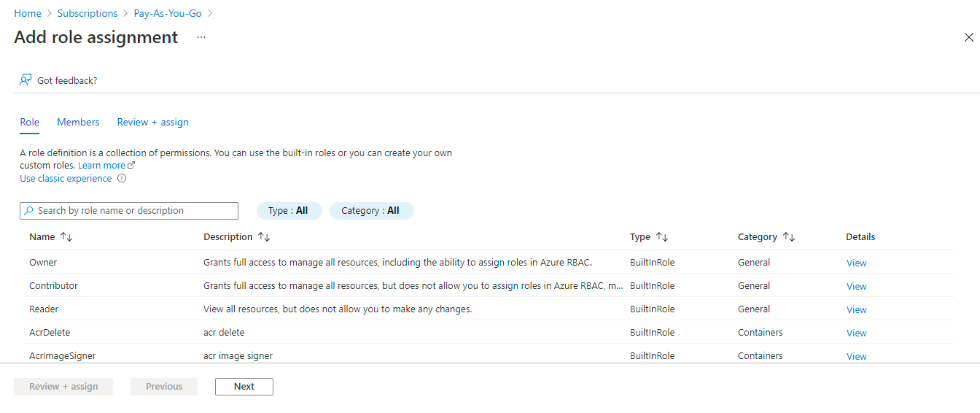Switch to the Role tab
Image resolution: width=980 pixels, height=413 pixels.
pos(29,122)
